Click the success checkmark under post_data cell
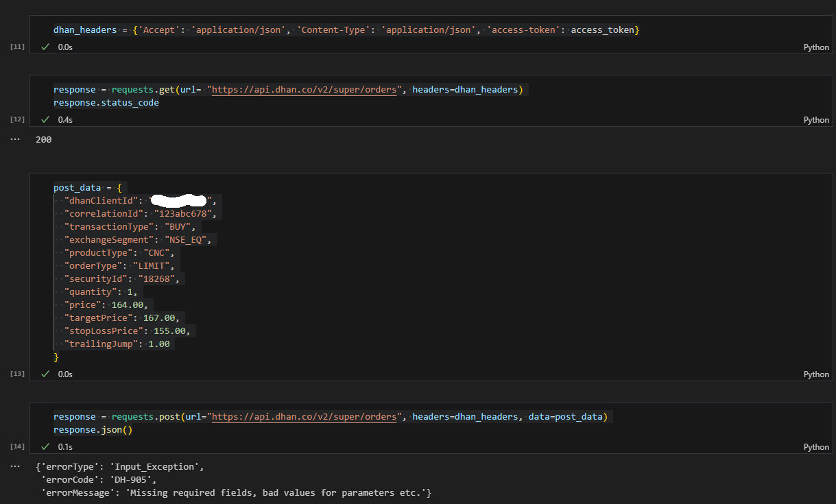The image size is (836, 504). coord(45,374)
